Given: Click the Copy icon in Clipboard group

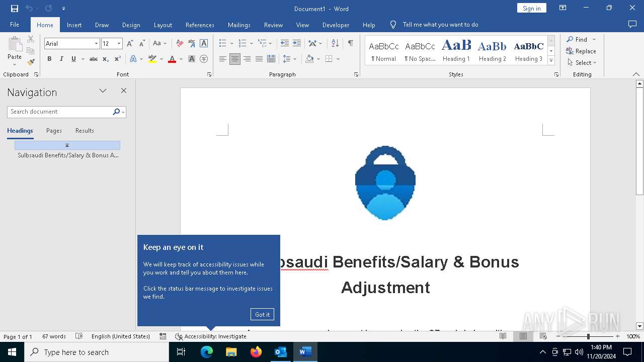Looking at the screenshot, I should point(31,51).
